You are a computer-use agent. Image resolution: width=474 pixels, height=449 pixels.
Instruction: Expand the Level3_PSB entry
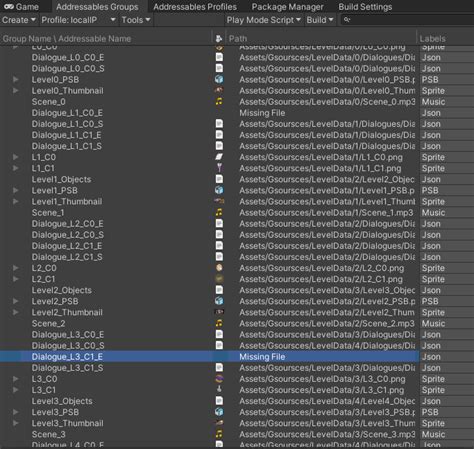pyautogui.click(x=15, y=412)
